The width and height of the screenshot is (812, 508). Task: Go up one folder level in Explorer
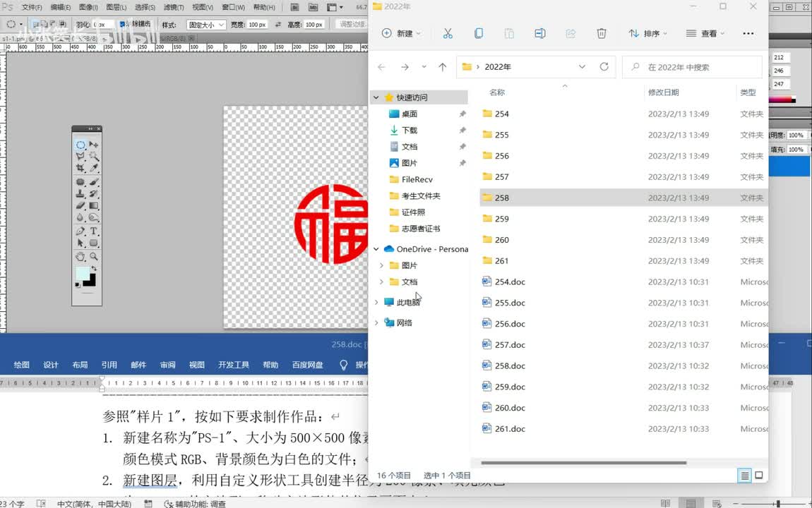point(442,67)
